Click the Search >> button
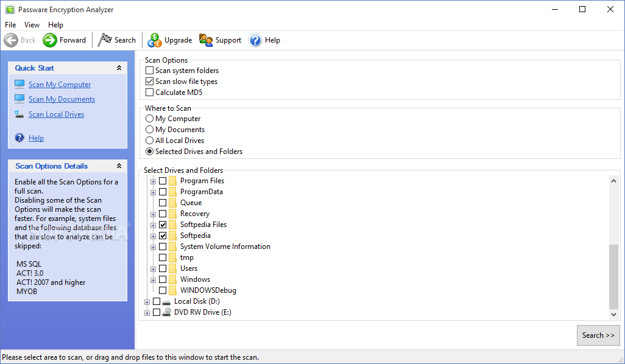 click(598, 335)
